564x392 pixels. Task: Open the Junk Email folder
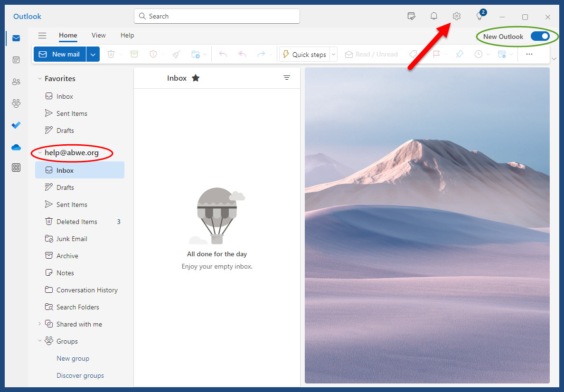(x=80, y=239)
